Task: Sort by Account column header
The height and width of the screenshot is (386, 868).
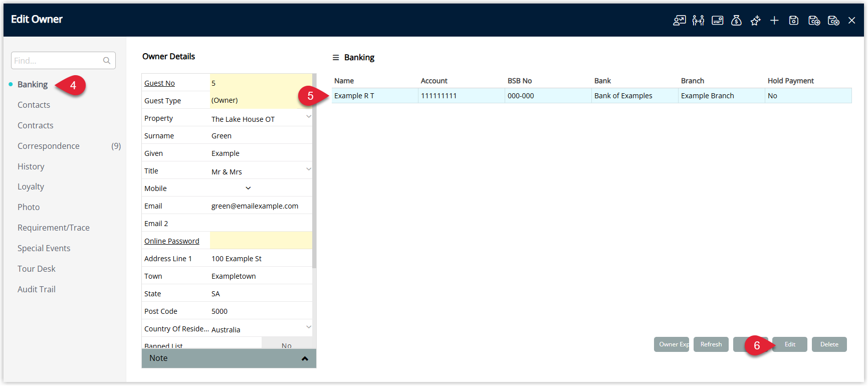Action: (434, 81)
